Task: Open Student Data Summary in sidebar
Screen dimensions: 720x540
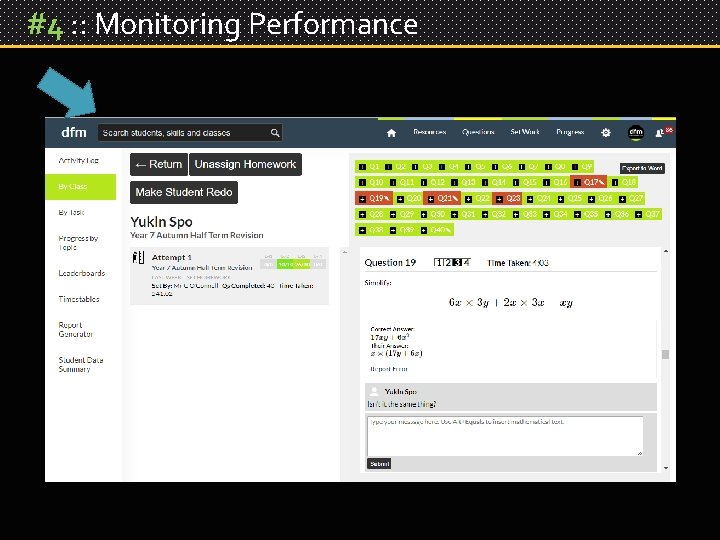Action: [81, 364]
